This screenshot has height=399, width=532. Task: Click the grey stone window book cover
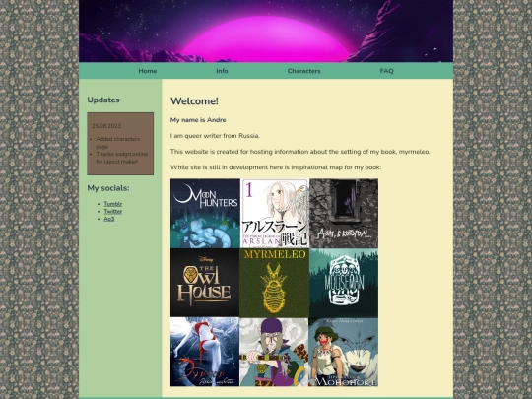pyautogui.click(x=344, y=214)
